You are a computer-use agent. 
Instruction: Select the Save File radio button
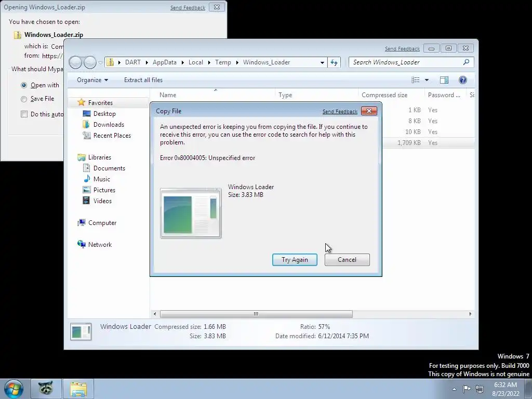(x=24, y=99)
